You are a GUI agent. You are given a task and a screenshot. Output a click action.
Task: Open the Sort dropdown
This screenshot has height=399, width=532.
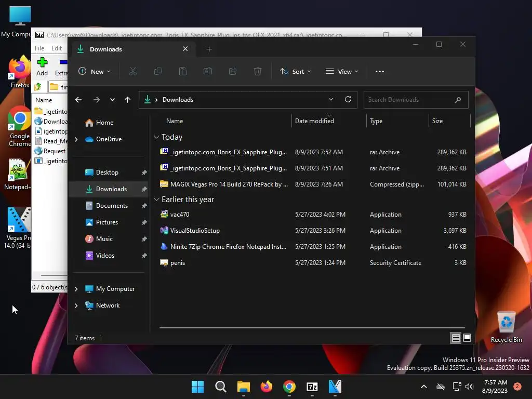(295, 72)
